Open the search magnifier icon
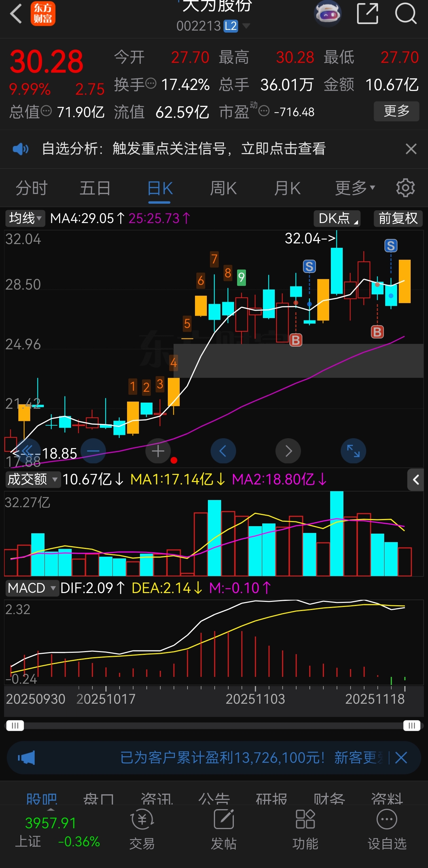Image resolution: width=428 pixels, height=868 pixels. point(406,14)
